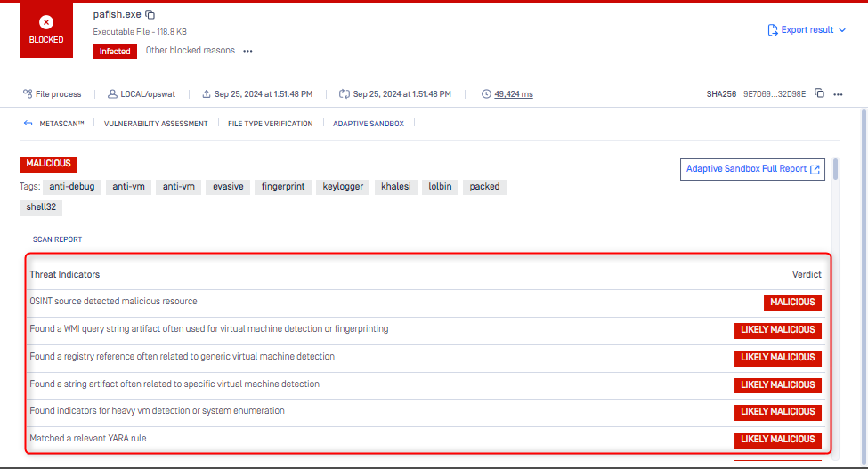Click the upload time icon
868x469 pixels.
[x=207, y=94]
